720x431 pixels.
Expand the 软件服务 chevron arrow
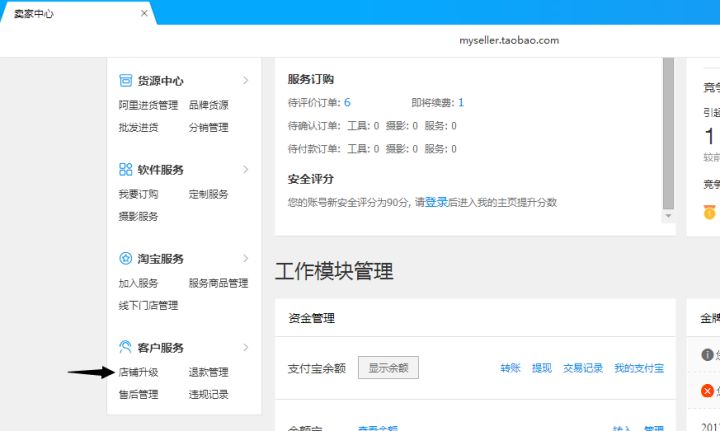coord(246,169)
